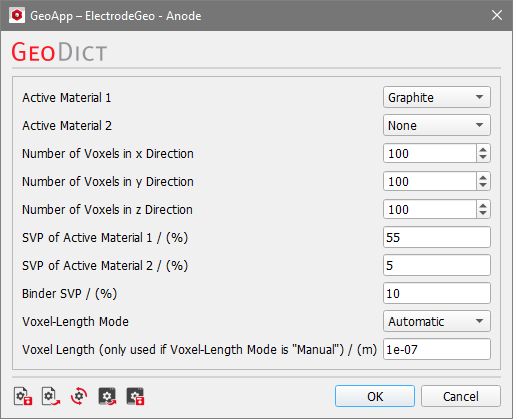Image resolution: width=513 pixels, height=419 pixels.
Task: Click 'Number of Voxels in z Direction' label
Action: pos(107,210)
